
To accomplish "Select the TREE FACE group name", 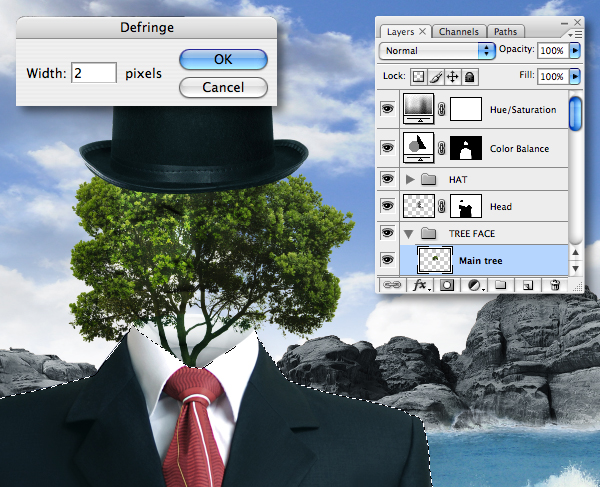I will (472, 233).
